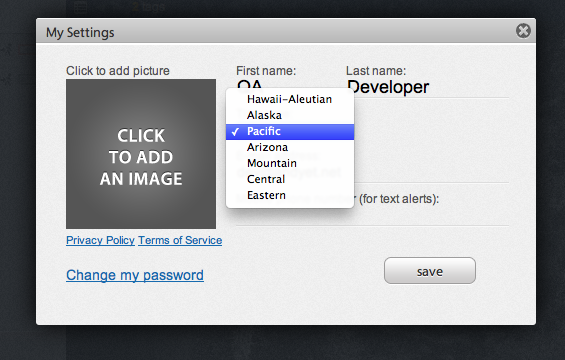Choose Central from the timezone list
This screenshot has width=565, height=360.
[290, 179]
